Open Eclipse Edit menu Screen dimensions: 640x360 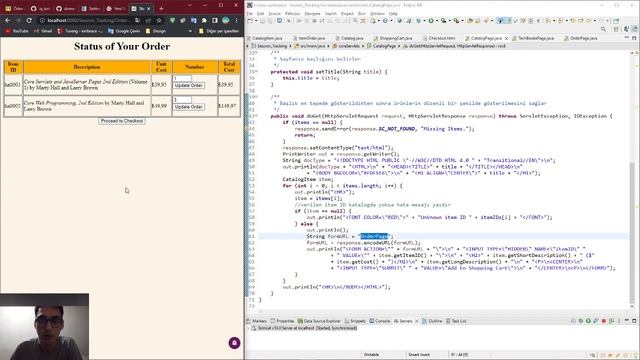(260, 13)
